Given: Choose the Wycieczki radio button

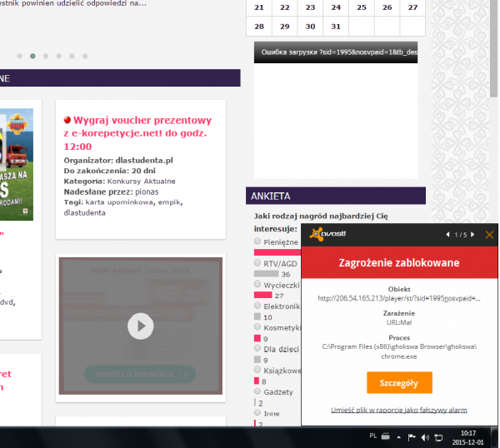Looking at the screenshot, I should pos(257,285).
